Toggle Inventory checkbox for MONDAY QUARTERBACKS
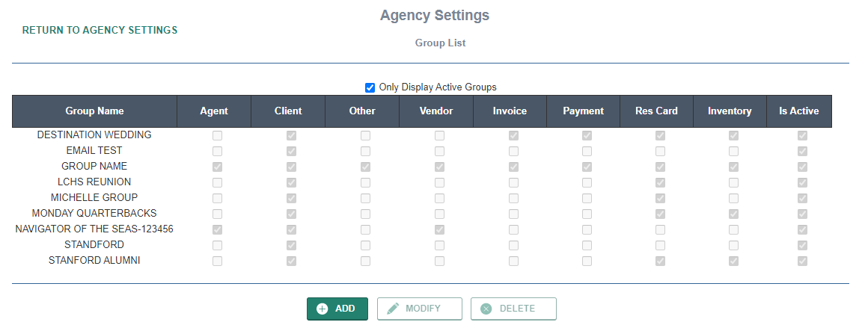Image resolution: width=868 pixels, height=331 pixels. point(734,214)
